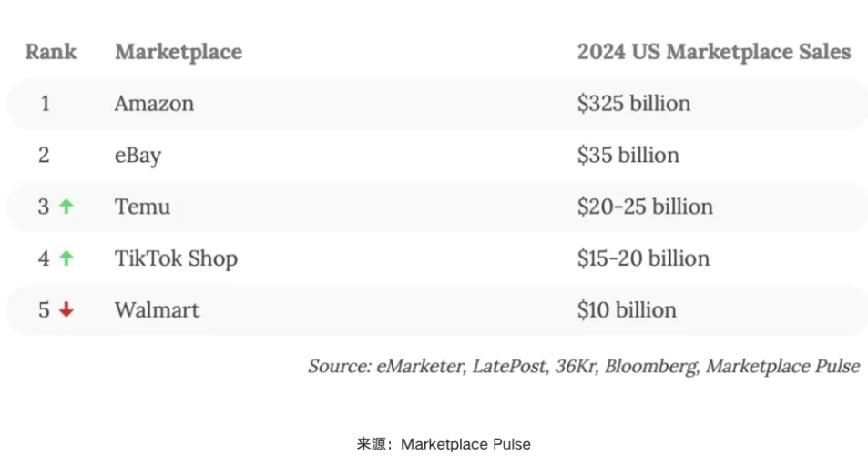868x465 pixels.
Task: Click the $10 billion sales value
Action: pos(627,310)
